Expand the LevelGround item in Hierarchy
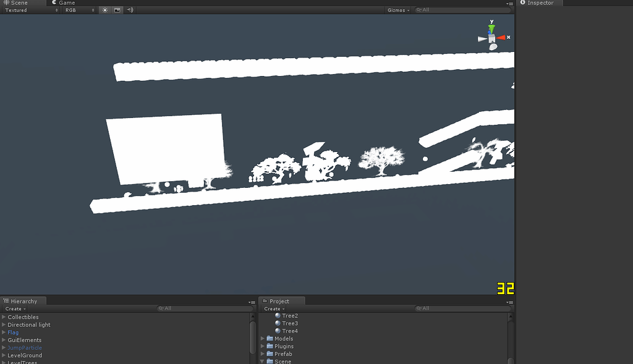Viewport: 633px width, 364px height. (4, 355)
